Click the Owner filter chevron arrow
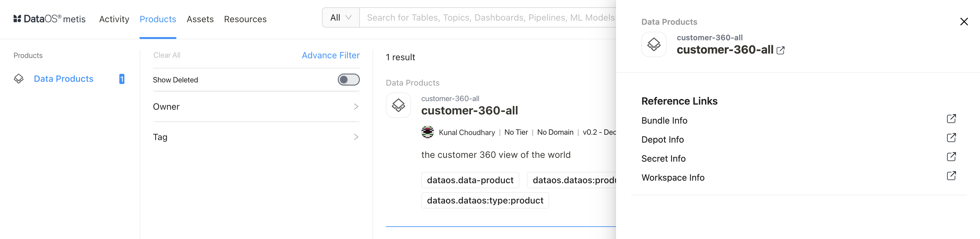Image resolution: width=980 pixels, height=239 pixels. (x=356, y=107)
